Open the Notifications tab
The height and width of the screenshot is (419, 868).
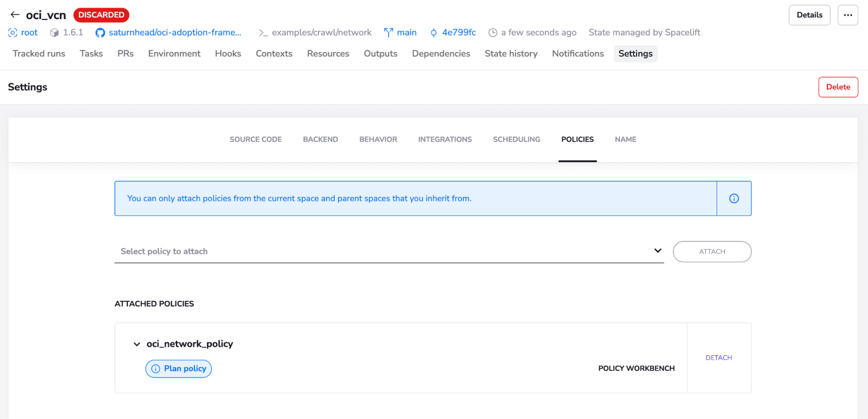click(x=578, y=53)
